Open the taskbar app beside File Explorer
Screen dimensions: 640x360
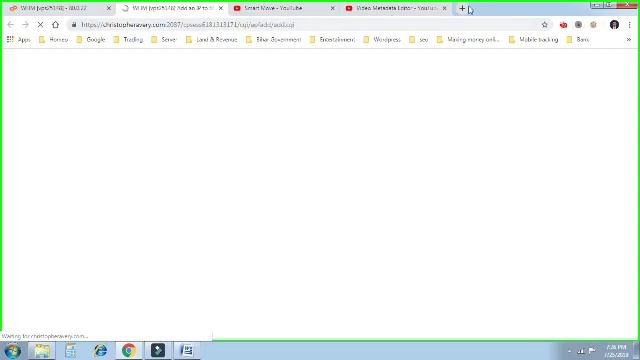[71, 351]
